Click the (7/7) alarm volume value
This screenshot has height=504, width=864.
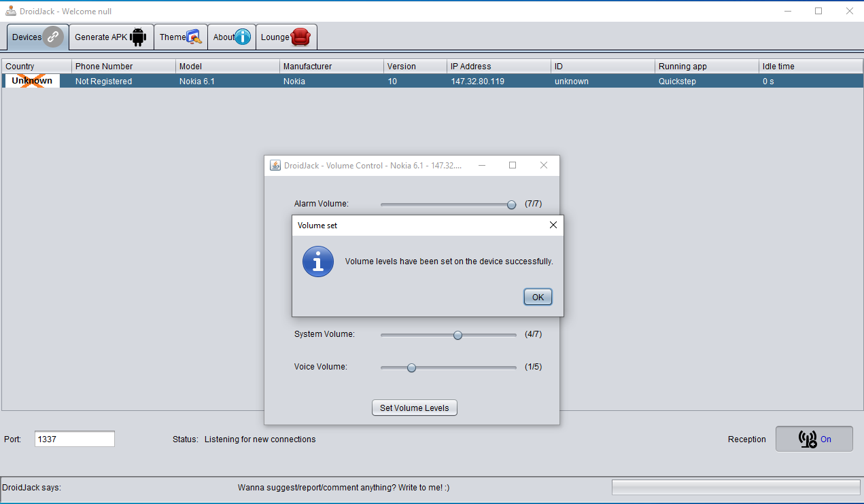tap(533, 204)
